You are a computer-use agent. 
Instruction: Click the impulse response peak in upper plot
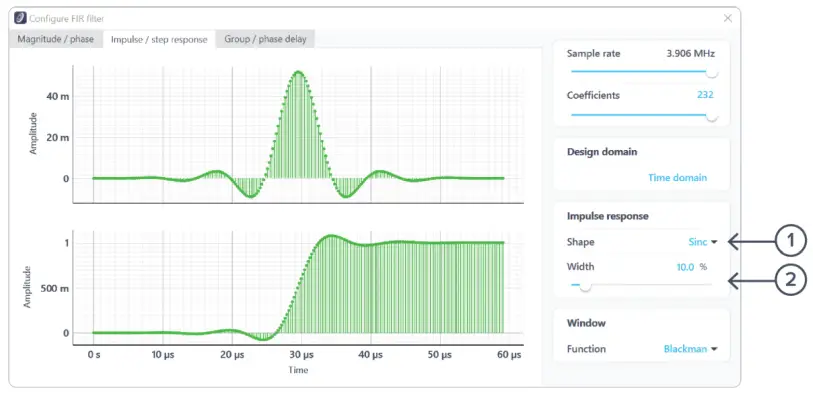[x=298, y=72]
